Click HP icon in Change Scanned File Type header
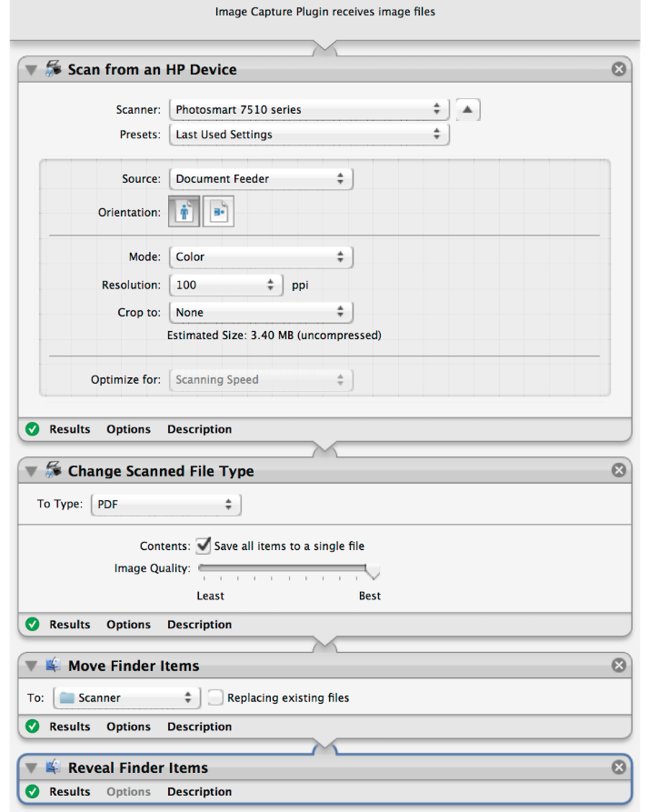Image resolution: width=648 pixels, height=812 pixels. (54, 470)
